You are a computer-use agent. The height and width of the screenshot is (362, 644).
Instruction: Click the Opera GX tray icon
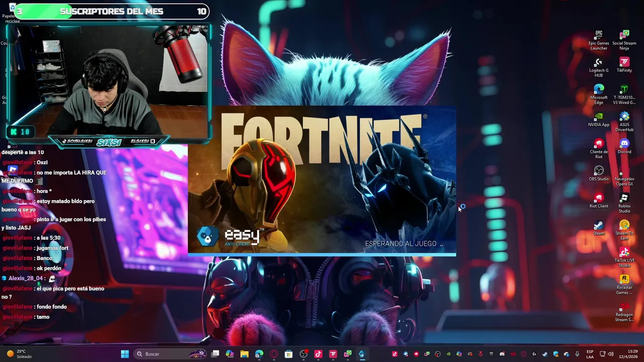tap(524, 354)
